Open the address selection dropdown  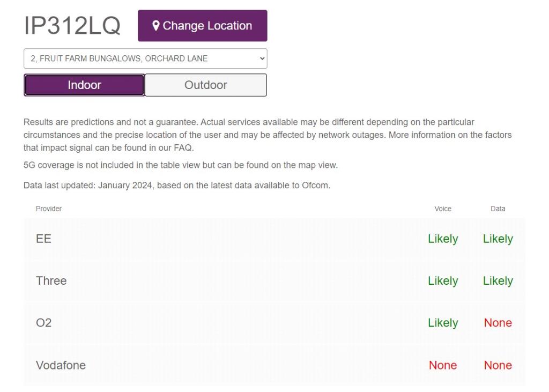coord(145,58)
